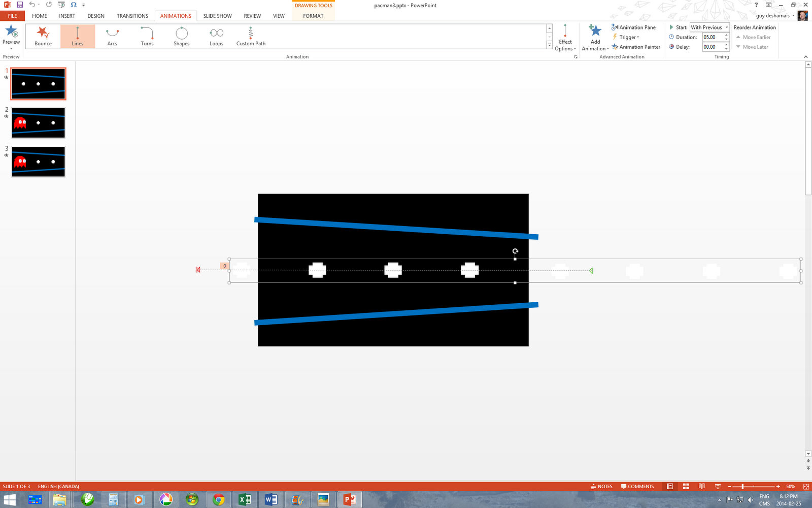The height and width of the screenshot is (508, 812).
Task: Open the Animation group dialog launcher
Action: [x=576, y=57]
